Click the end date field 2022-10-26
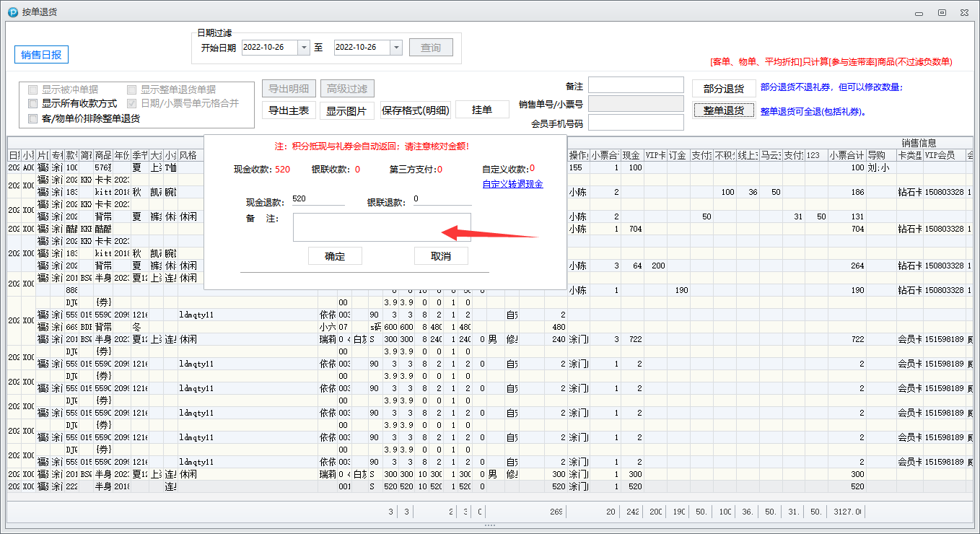The width and height of the screenshot is (980, 534). click(x=362, y=47)
